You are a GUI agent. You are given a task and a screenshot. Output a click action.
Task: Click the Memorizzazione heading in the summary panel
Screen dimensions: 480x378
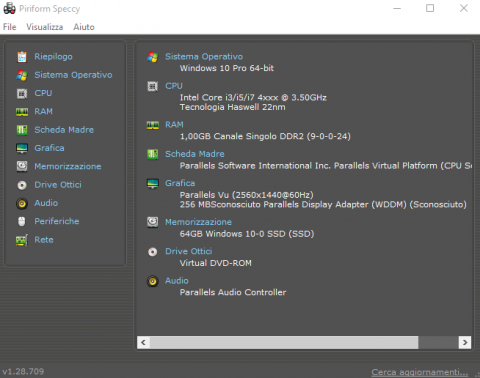(x=198, y=222)
